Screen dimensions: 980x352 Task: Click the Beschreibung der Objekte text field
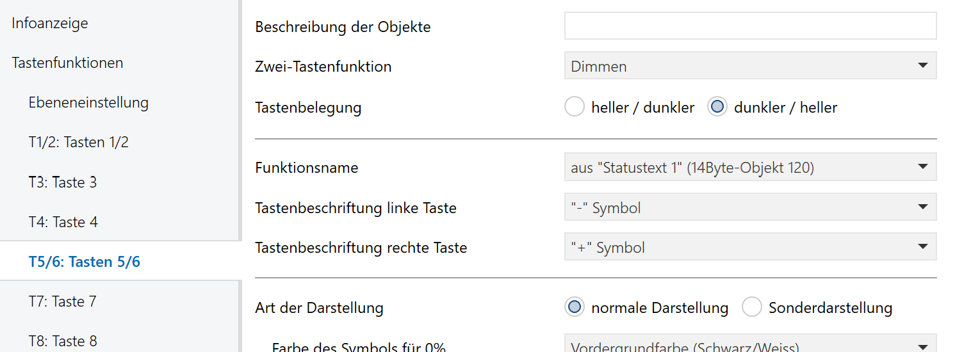coord(750,26)
